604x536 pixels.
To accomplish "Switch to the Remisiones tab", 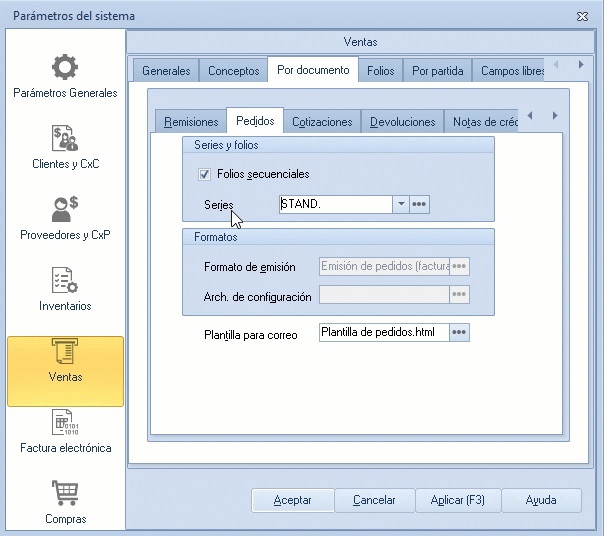I will [191, 122].
